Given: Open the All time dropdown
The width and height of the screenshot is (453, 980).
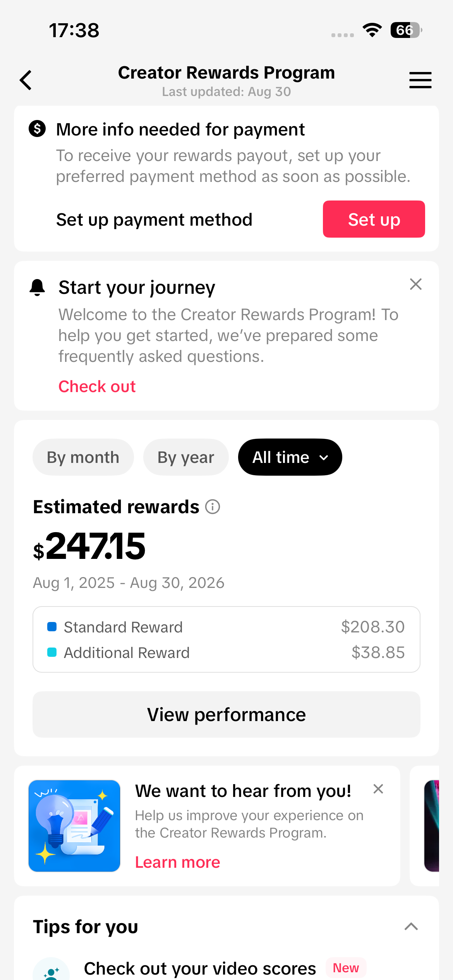Looking at the screenshot, I should pyautogui.click(x=290, y=457).
